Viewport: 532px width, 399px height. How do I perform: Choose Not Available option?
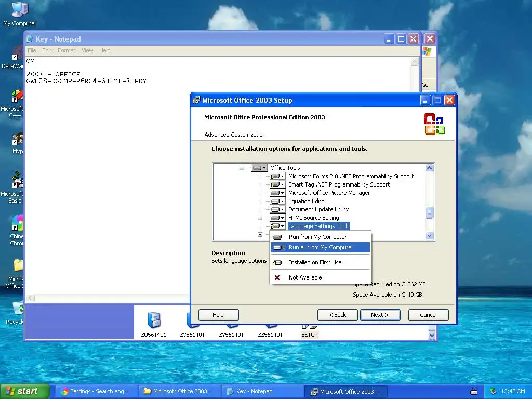[320, 277]
